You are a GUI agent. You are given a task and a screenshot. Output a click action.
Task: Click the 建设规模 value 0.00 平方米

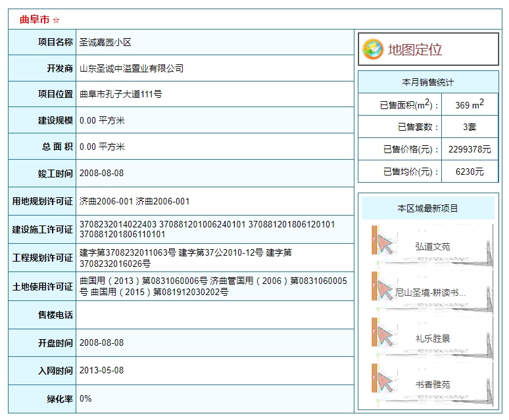pos(102,120)
